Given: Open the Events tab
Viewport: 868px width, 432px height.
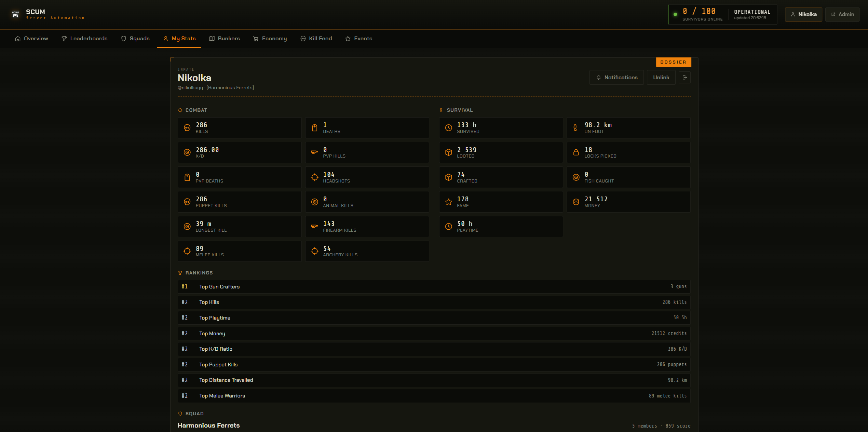Looking at the screenshot, I should click(x=358, y=39).
